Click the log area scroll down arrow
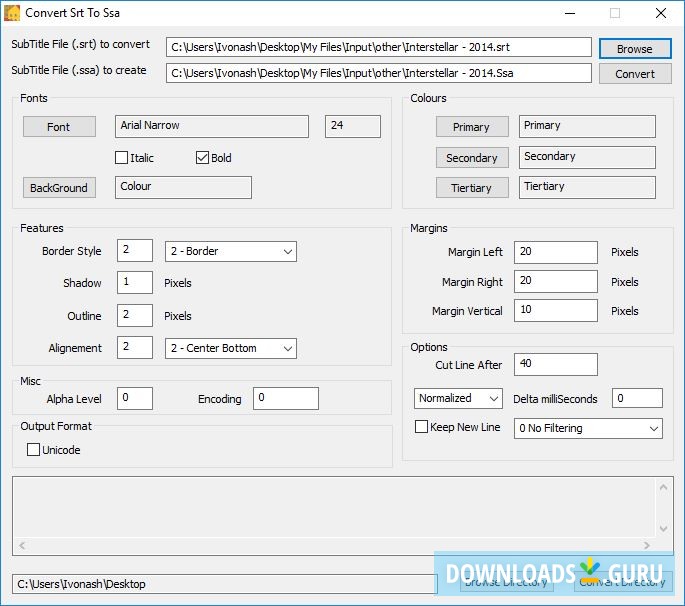685x606 pixels. point(663,529)
